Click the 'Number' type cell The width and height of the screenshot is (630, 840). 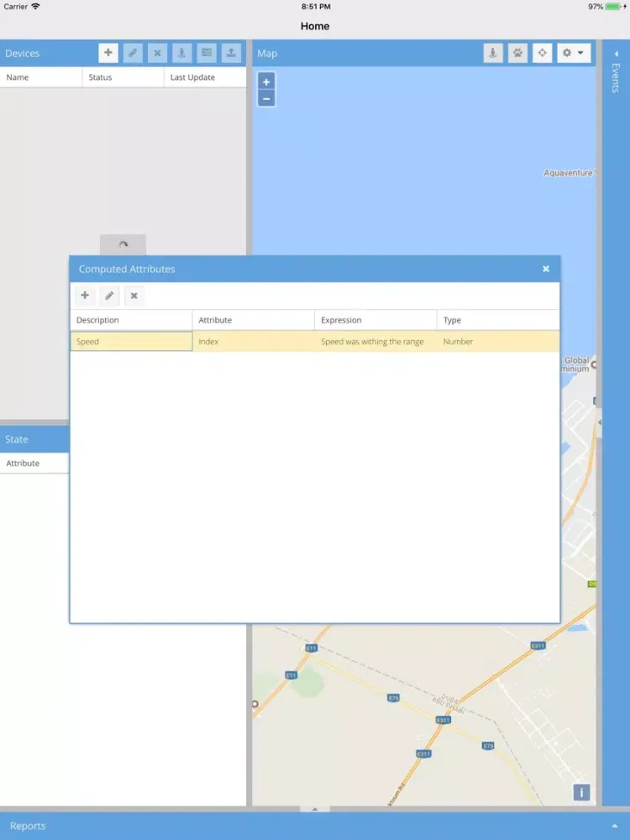498,341
